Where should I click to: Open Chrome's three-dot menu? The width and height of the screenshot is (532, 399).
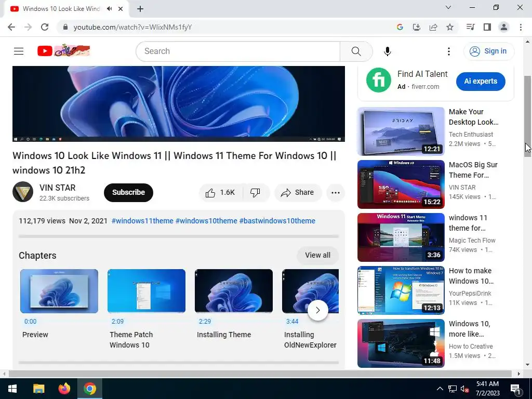point(521,27)
